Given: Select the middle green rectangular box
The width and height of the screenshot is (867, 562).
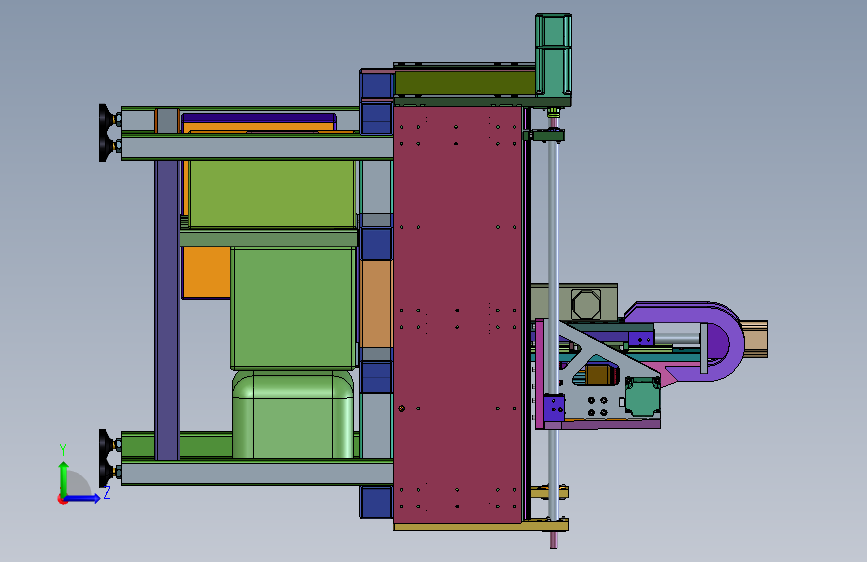Looking at the screenshot, I should 294,308.
